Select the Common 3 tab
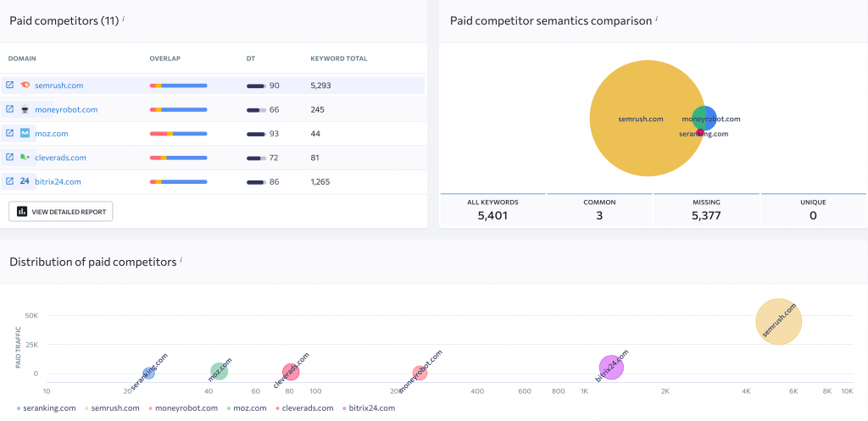868x421 pixels. [x=599, y=210]
